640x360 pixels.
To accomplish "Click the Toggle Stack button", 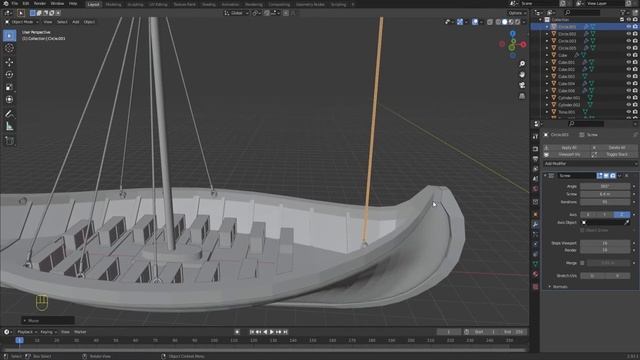I will (616, 155).
